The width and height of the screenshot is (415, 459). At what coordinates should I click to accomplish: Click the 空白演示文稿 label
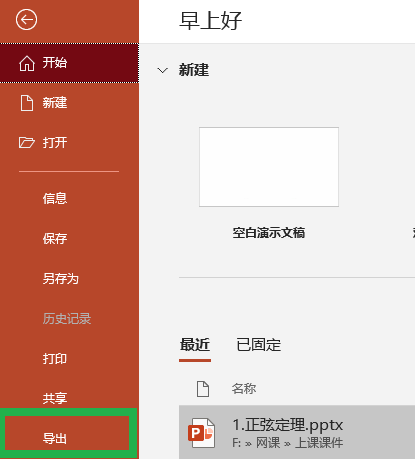tap(269, 233)
